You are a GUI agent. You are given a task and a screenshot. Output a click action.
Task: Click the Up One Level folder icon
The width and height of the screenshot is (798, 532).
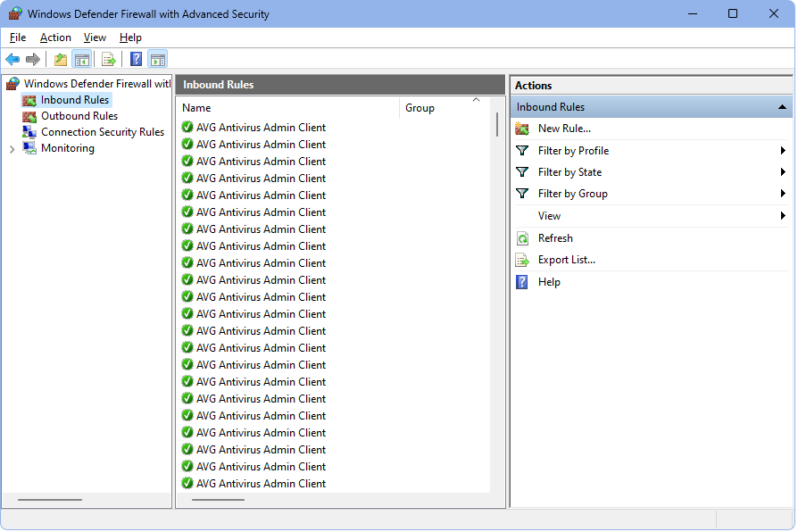(x=60, y=60)
